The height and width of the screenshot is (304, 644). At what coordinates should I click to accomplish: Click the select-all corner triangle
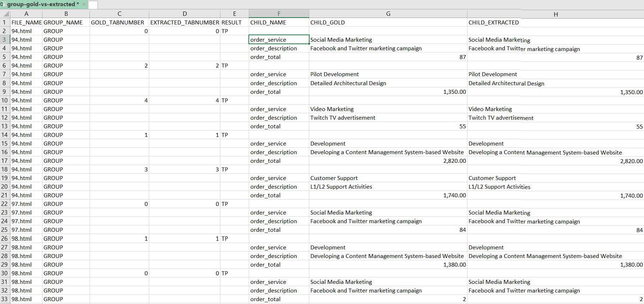5,14
